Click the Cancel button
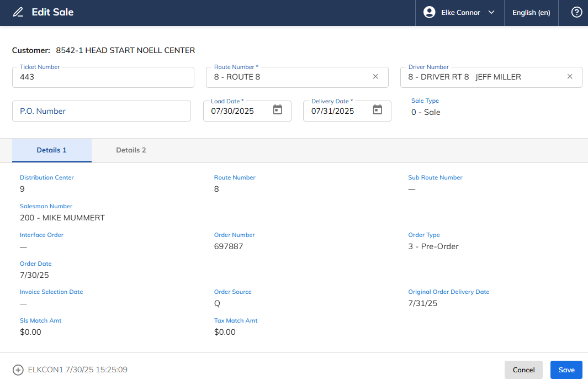The height and width of the screenshot is (390, 588). point(523,370)
